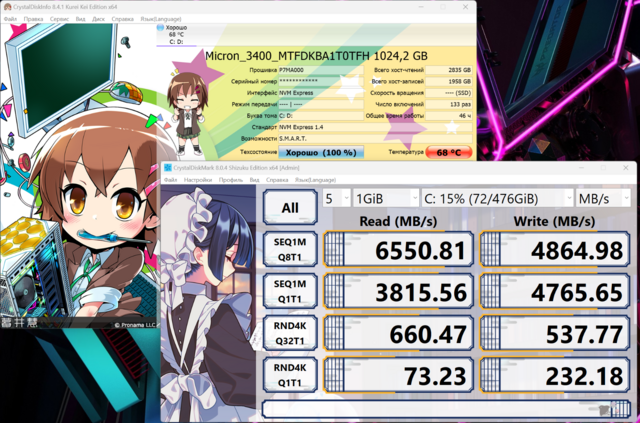Click the Write (MB/s) column header

coord(554,221)
